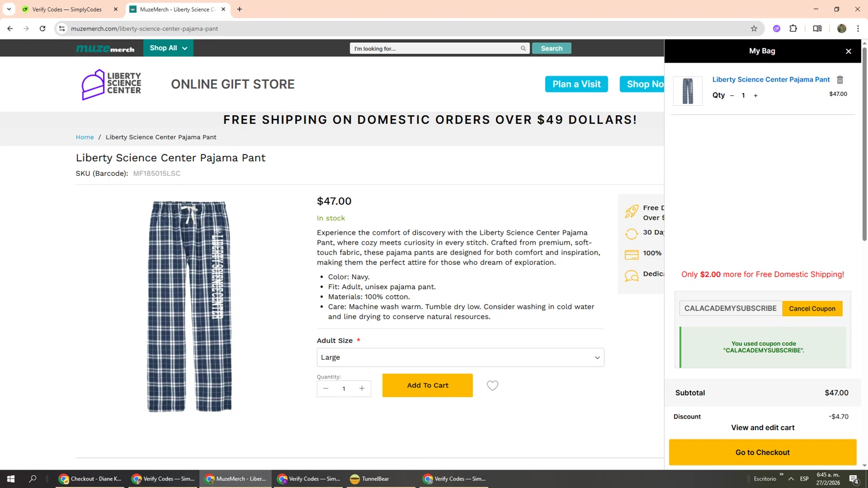Increase bag quantity with plus sign
868x488 pixels.
756,95
